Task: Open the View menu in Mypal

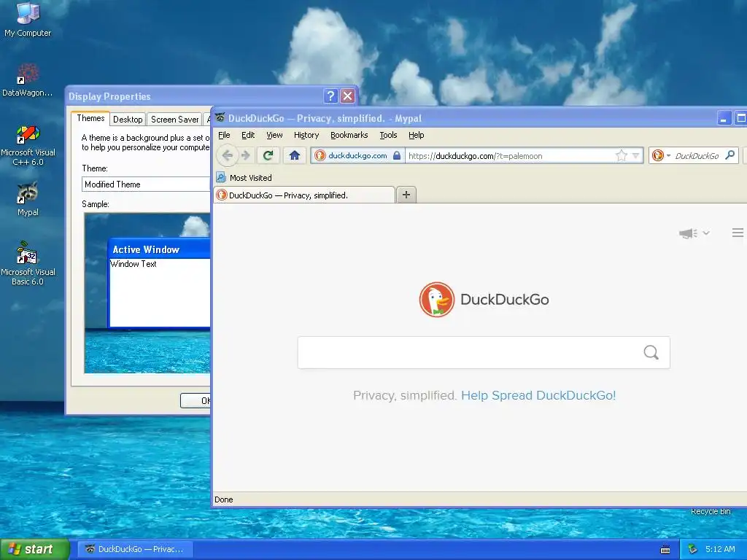Action: (274, 135)
